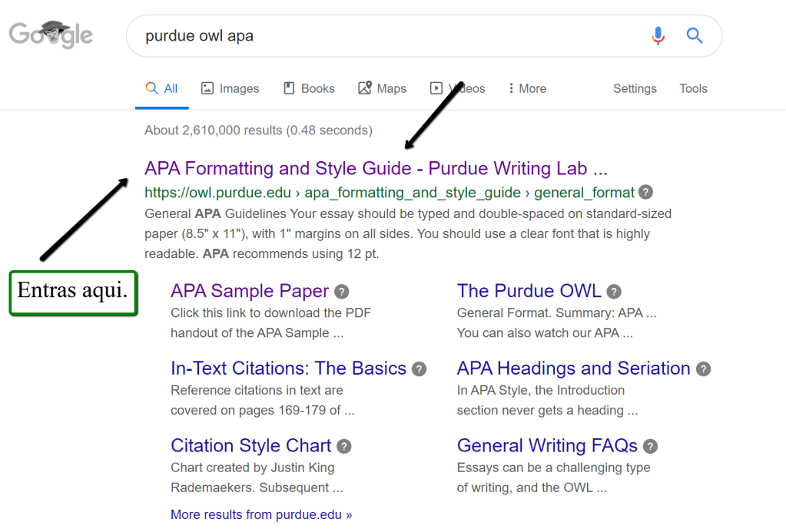Open the Tools filter menu
Screen dimensions: 786x532
pyautogui.click(x=693, y=88)
